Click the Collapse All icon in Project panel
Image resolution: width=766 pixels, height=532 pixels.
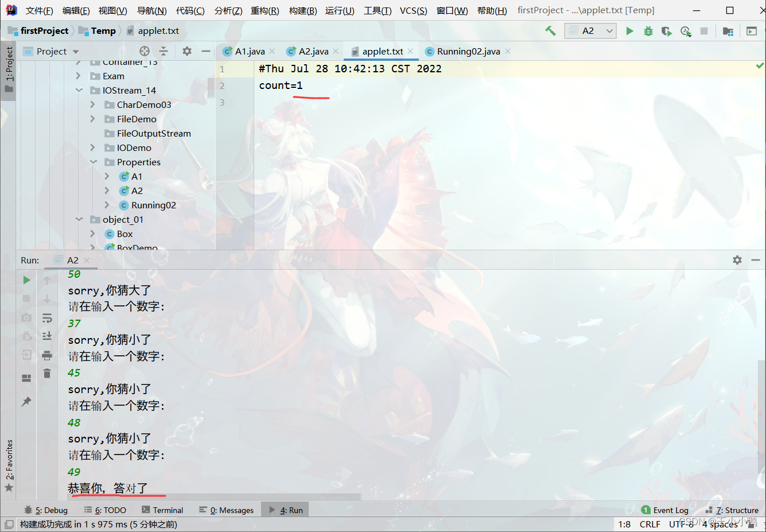tap(164, 51)
